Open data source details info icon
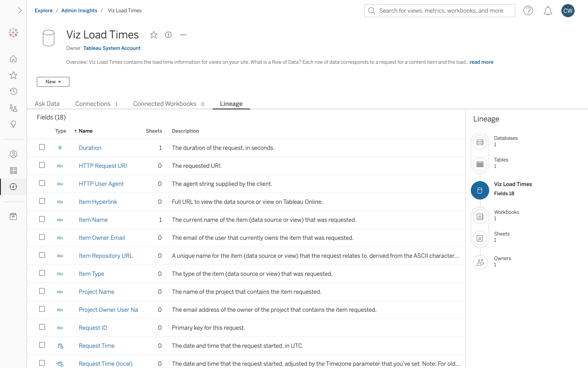 (x=168, y=35)
